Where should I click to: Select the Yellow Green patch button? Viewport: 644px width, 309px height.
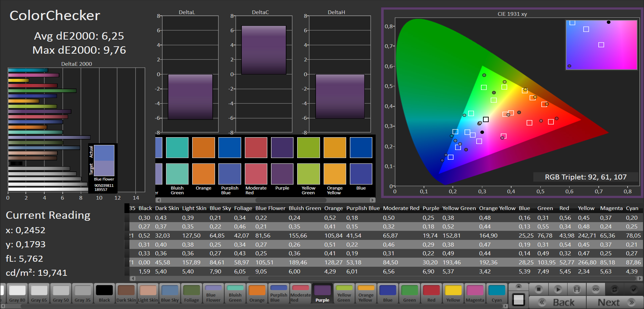coord(344,294)
